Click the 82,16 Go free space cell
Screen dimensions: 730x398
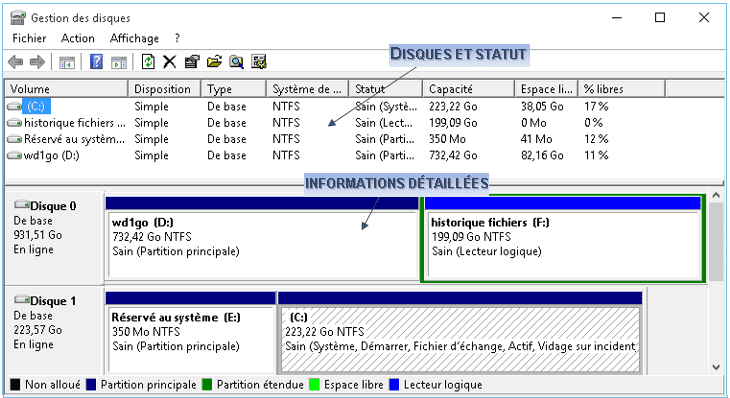542,155
